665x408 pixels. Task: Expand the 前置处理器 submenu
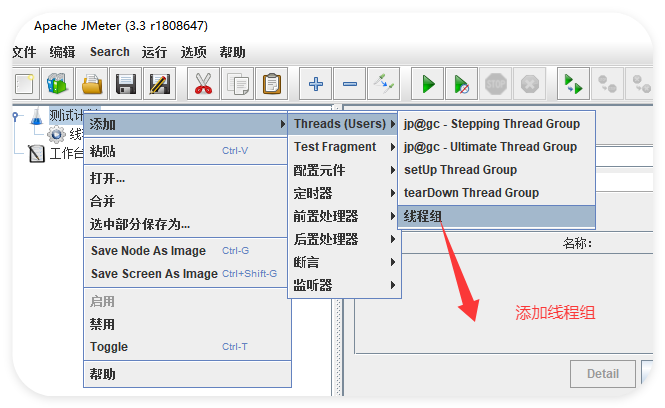[343, 216]
